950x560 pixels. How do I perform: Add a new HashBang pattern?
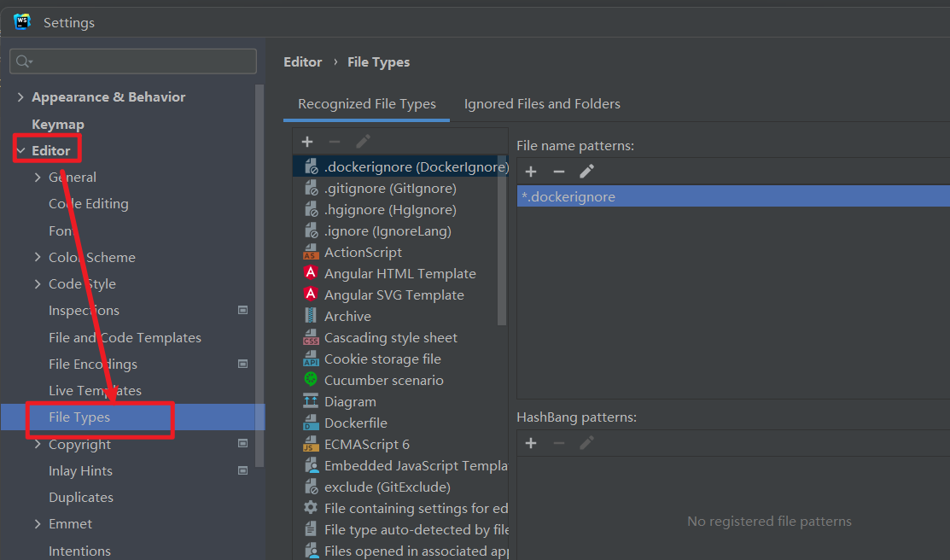click(531, 443)
